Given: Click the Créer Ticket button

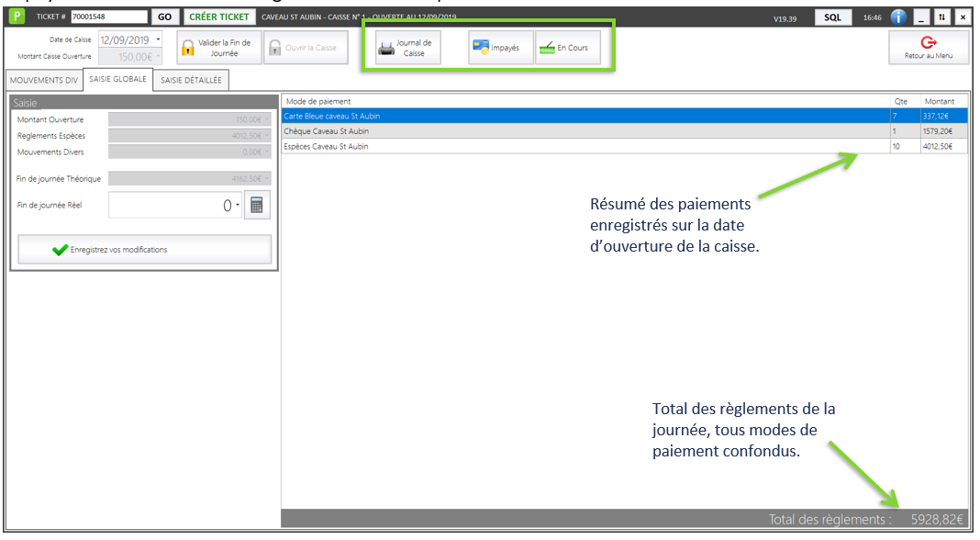Looking at the screenshot, I should (218, 17).
